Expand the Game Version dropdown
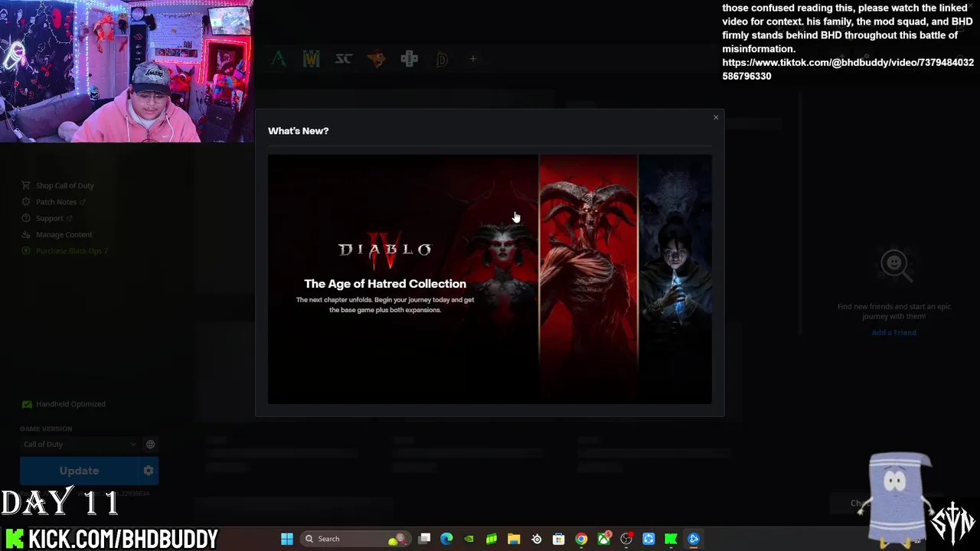The width and height of the screenshot is (980, 551). click(80, 445)
